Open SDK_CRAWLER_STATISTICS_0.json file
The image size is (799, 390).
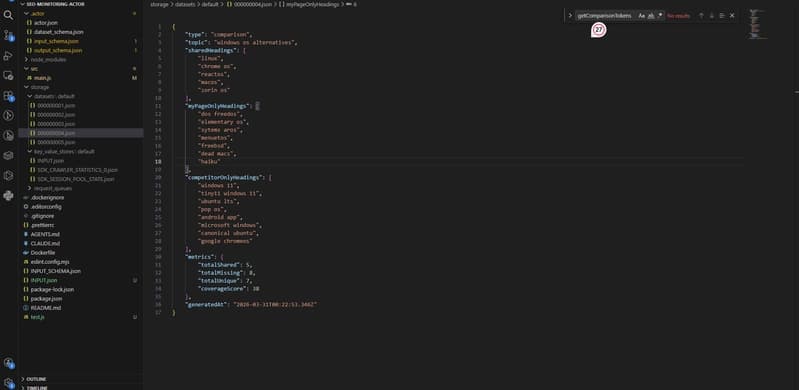coord(77,170)
